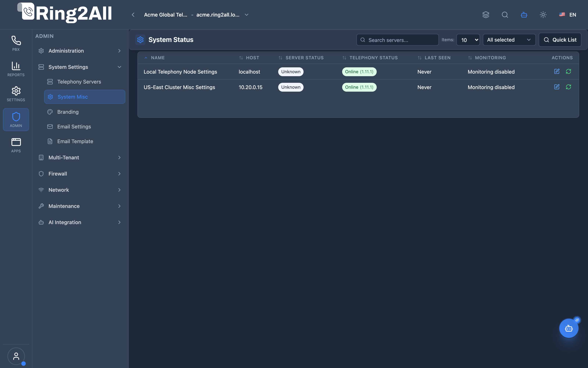Image resolution: width=588 pixels, height=368 pixels.
Task: Click the header search magnifier icon
Action: [505, 15]
